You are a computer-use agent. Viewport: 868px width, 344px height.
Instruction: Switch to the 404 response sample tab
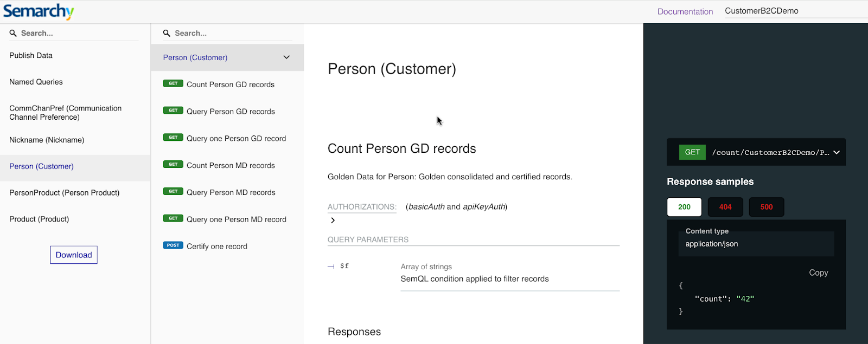tap(725, 207)
